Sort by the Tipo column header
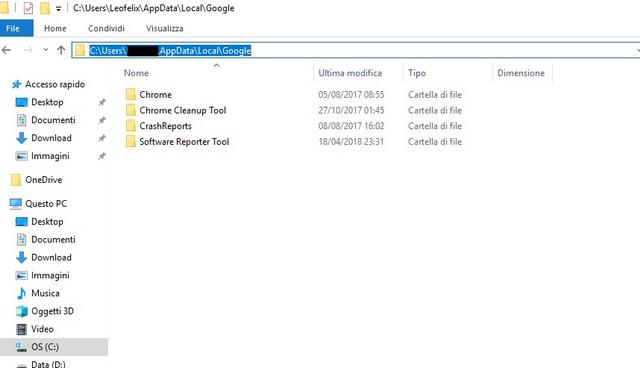This screenshot has width=640, height=368. pyautogui.click(x=417, y=73)
